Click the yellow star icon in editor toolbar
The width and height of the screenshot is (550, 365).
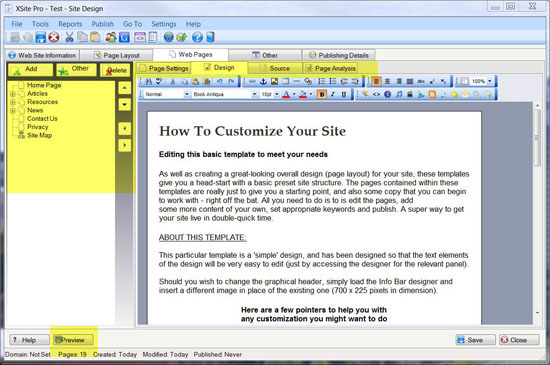[x=455, y=94]
